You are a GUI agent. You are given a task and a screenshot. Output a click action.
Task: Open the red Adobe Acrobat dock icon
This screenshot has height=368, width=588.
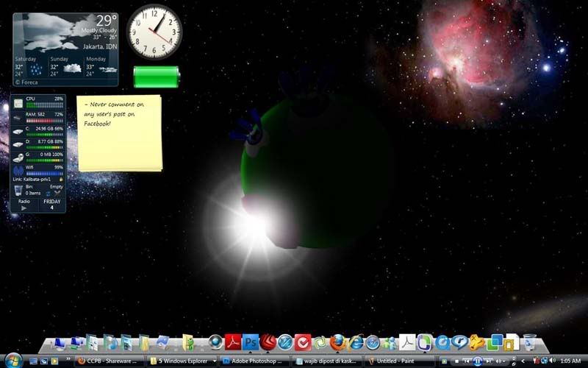click(x=233, y=342)
